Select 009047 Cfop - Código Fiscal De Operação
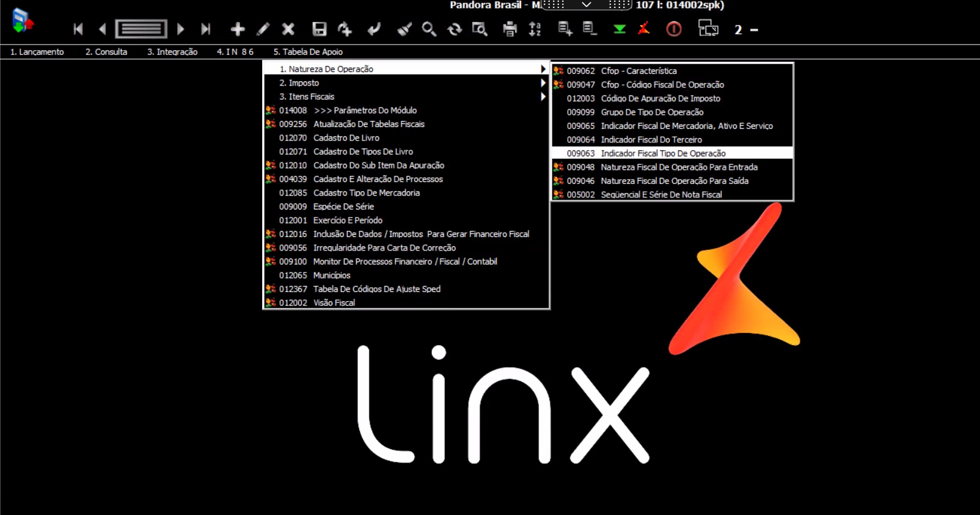Image resolution: width=980 pixels, height=515 pixels. coord(672,85)
